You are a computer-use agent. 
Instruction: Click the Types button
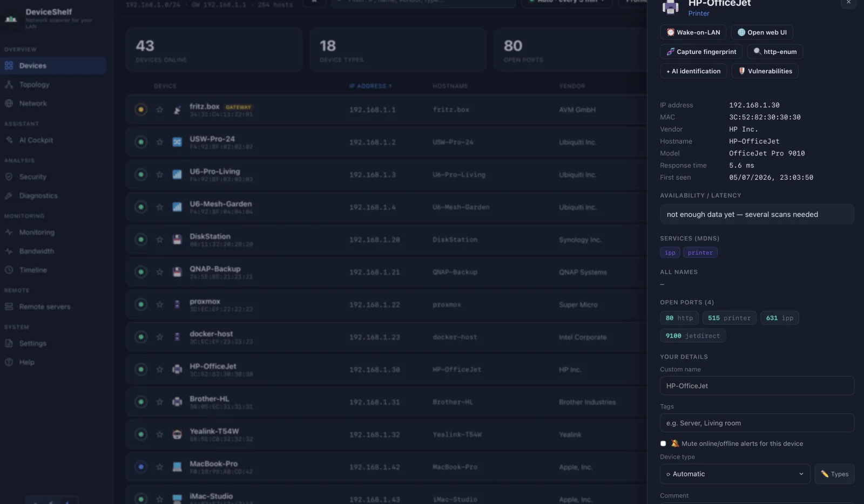(835, 474)
